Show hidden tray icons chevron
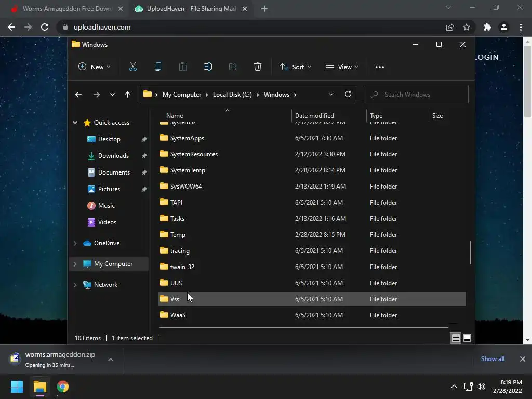 (454, 387)
